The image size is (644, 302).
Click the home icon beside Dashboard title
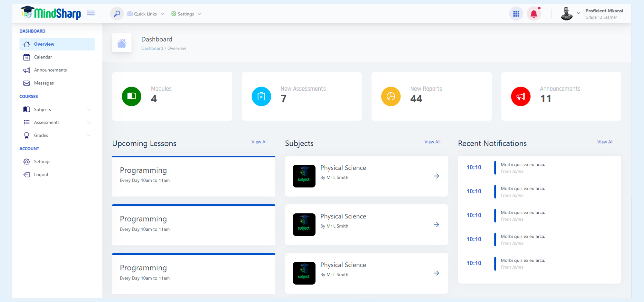click(x=122, y=43)
